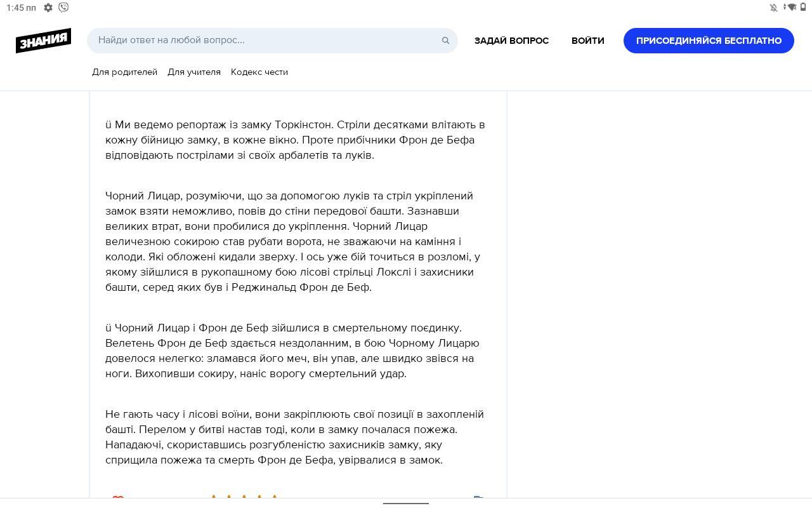The width and height of the screenshot is (812, 508).
Task: Tap the 1:45 clock in status bar
Action: pyautogui.click(x=21, y=8)
